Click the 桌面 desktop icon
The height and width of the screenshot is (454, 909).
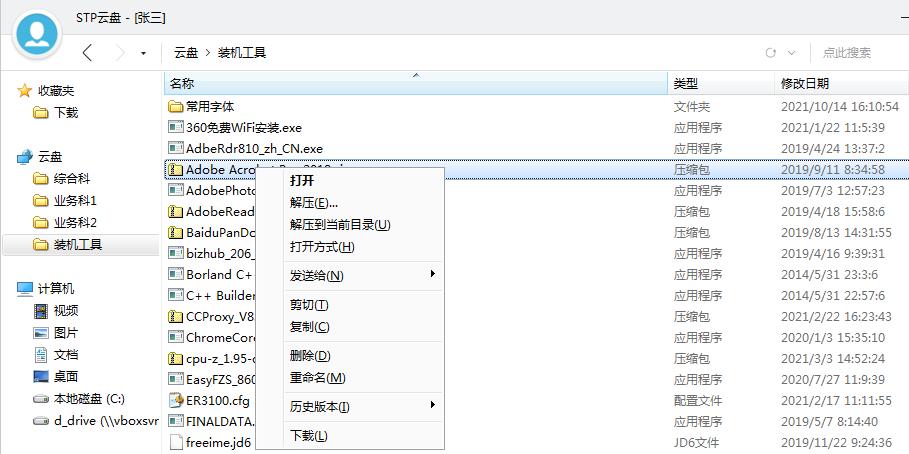point(41,377)
